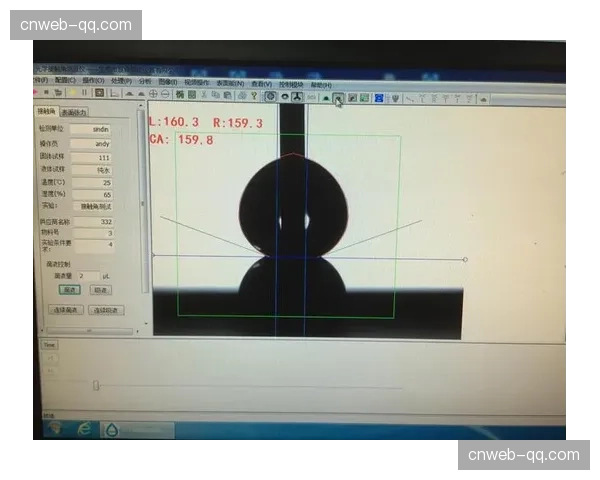The width and height of the screenshot is (600, 480).
Task: Open the Windows Start menu
Action: coord(56,428)
